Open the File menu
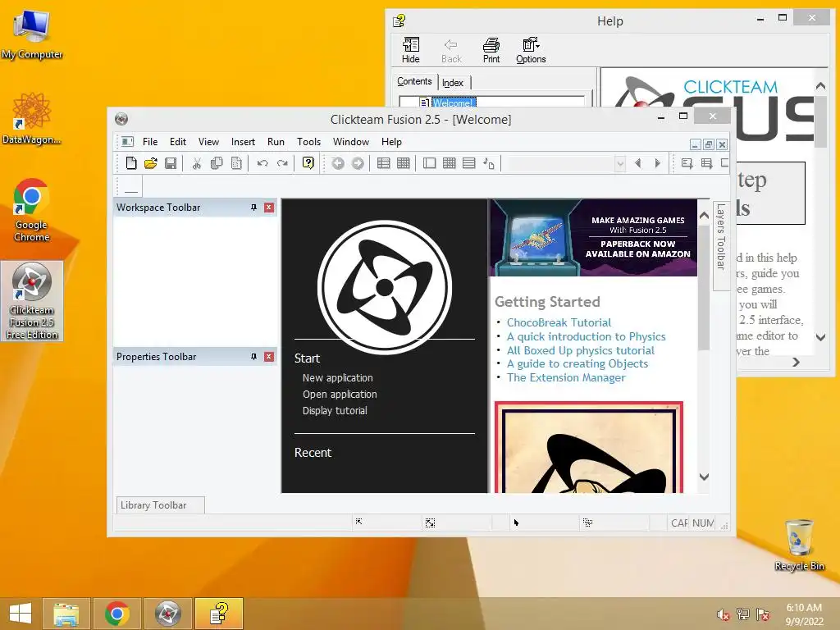Image resolution: width=840 pixels, height=630 pixels. pyautogui.click(x=150, y=141)
